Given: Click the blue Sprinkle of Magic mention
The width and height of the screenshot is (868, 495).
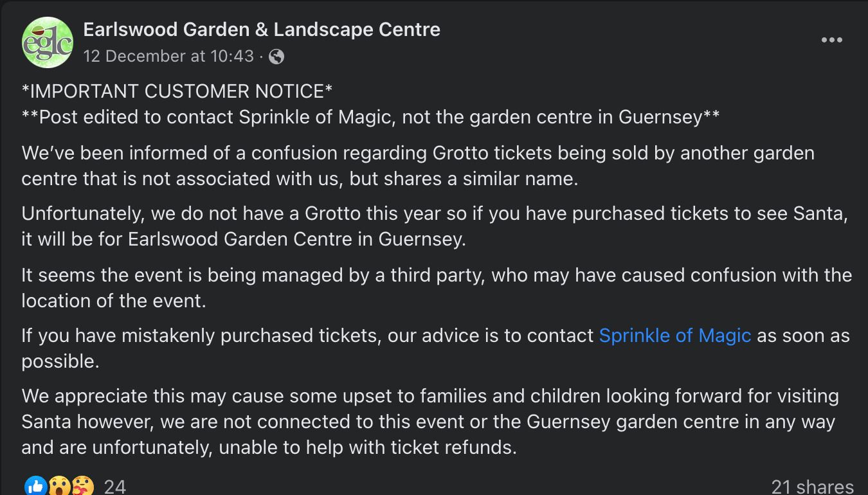Looking at the screenshot, I should pos(675,335).
